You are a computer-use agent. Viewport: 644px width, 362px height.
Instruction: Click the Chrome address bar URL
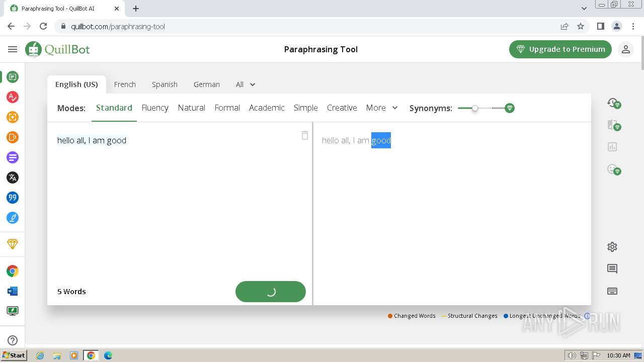pyautogui.click(x=118, y=27)
